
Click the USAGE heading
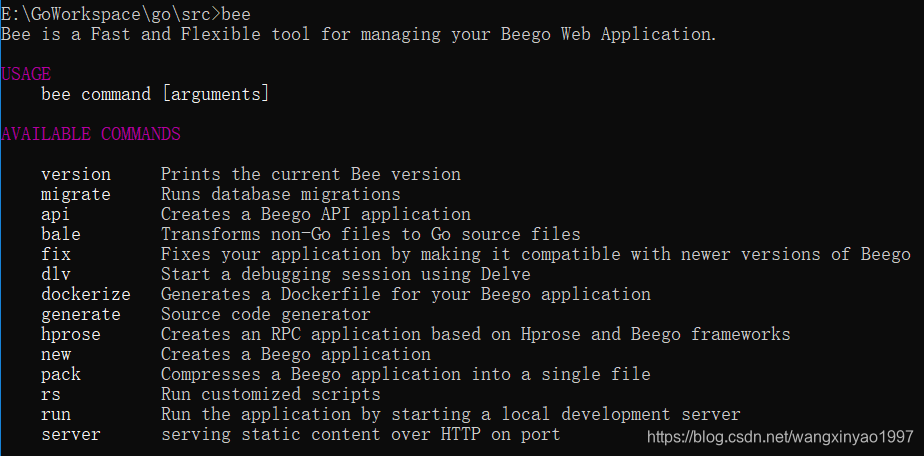pos(26,74)
